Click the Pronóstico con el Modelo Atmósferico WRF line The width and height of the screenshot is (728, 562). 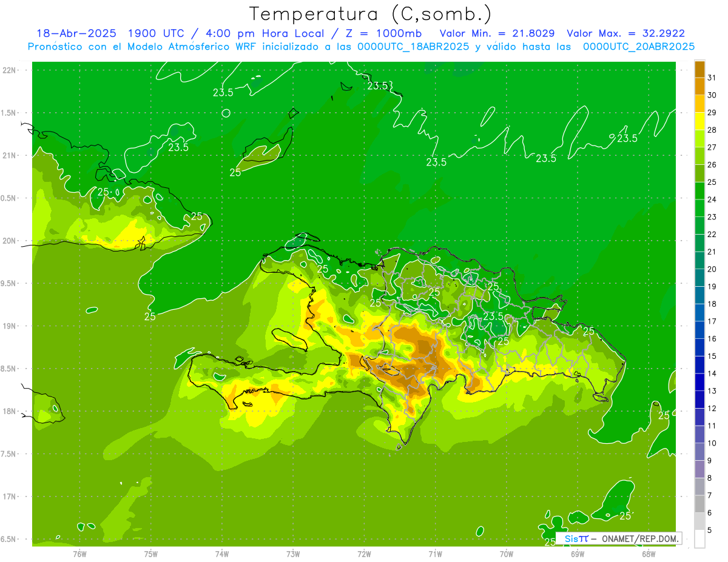point(361,47)
